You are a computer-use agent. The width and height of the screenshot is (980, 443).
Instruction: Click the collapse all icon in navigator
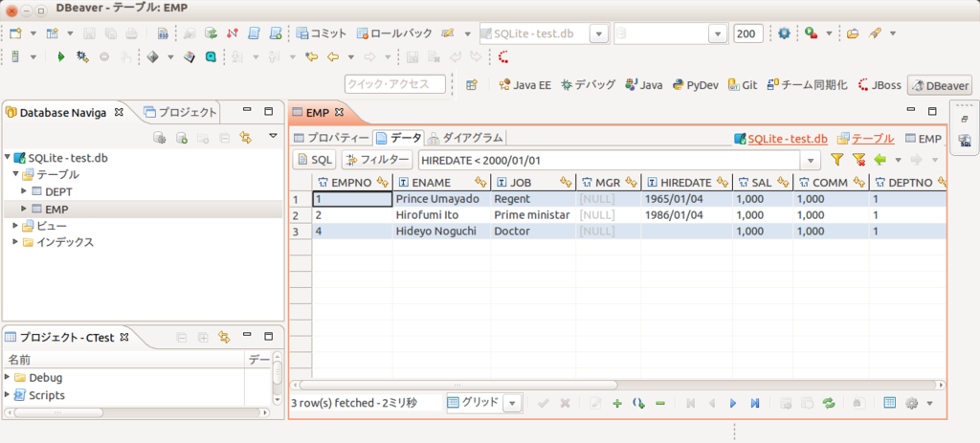click(x=224, y=138)
